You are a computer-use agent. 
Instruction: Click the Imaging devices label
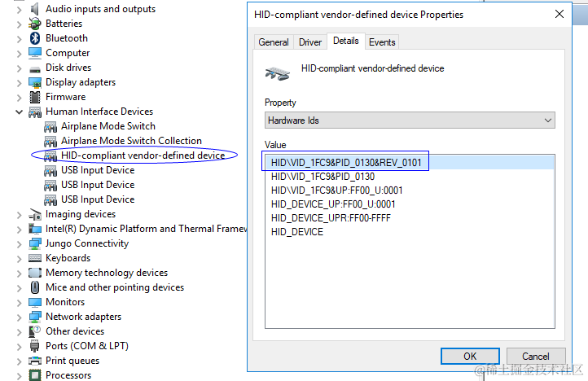point(81,214)
